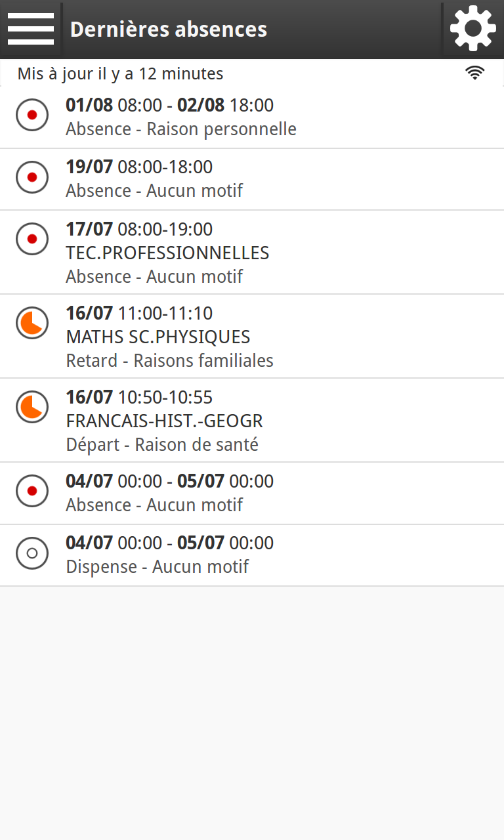This screenshot has width=504, height=840.
Task: Click orange clock icon for MATHS SC.PHYSIQUES retard
Action: (32, 323)
